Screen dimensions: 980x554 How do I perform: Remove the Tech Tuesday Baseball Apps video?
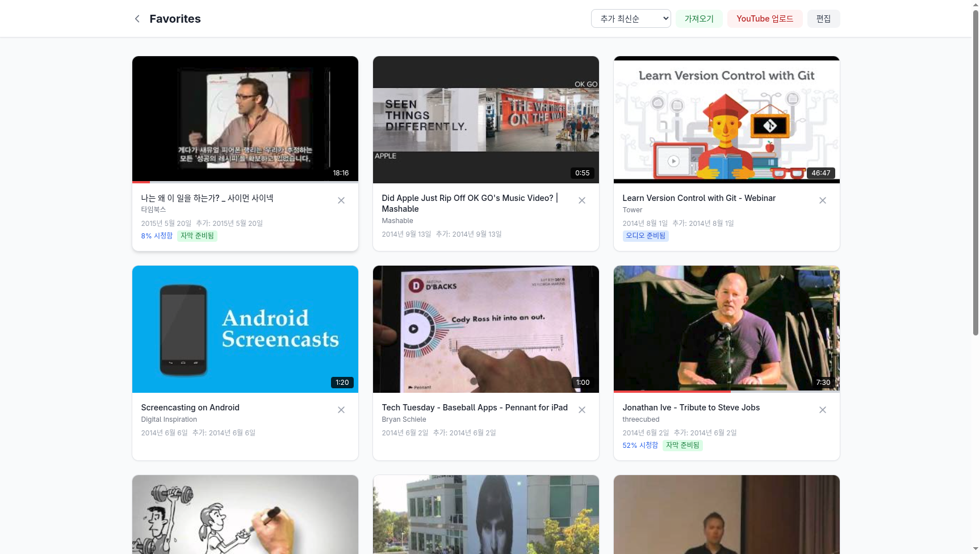(582, 410)
